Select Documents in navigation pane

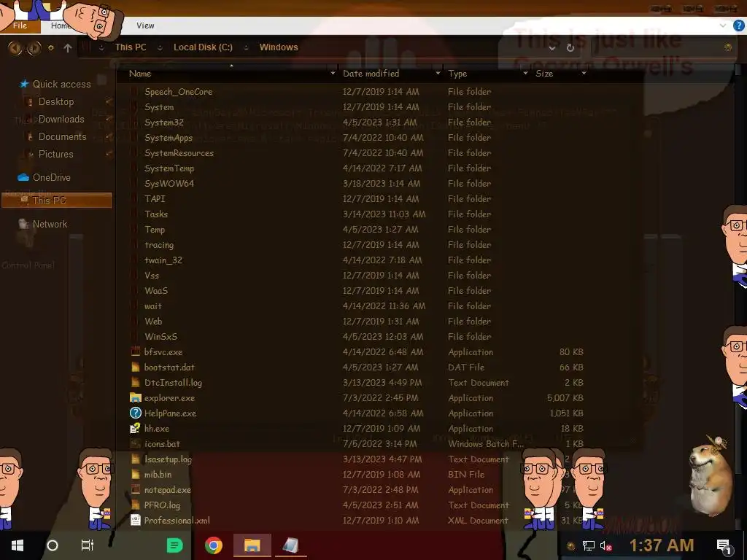[63, 136]
